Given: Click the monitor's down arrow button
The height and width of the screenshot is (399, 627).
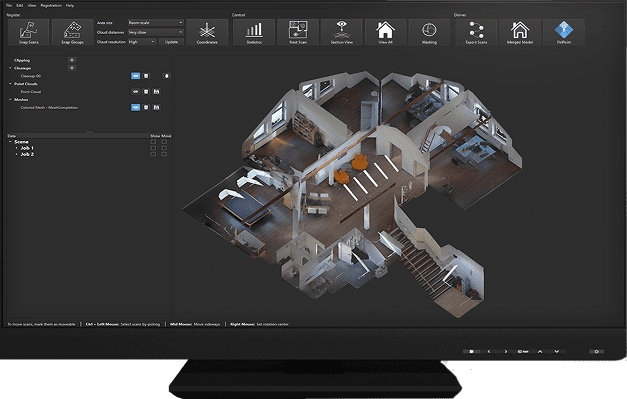Looking at the screenshot, I should pos(557,351).
